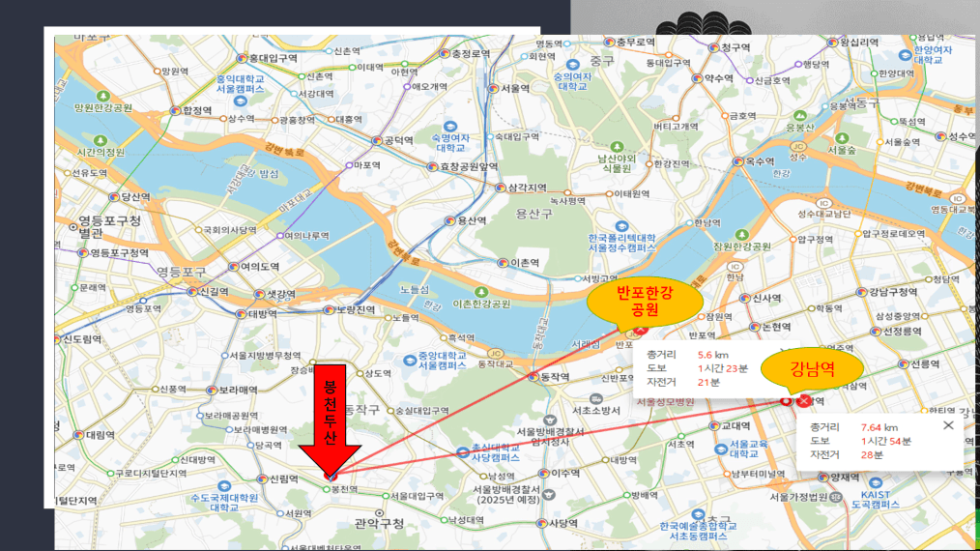Image resolution: width=980 pixels, height=551 pixels.
Task: Click the 신사역 station icon
Action: pyautogui.click(x=745, y=299)
